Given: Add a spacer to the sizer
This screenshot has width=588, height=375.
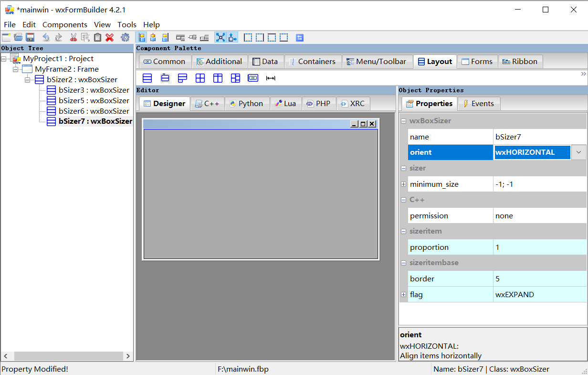Looking at the screenshot, I should pos(271,77).
